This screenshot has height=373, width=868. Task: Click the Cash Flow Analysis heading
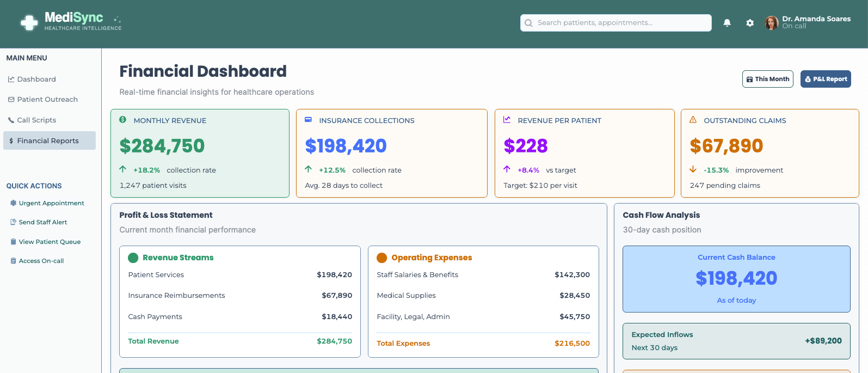[x=661, y=215]
